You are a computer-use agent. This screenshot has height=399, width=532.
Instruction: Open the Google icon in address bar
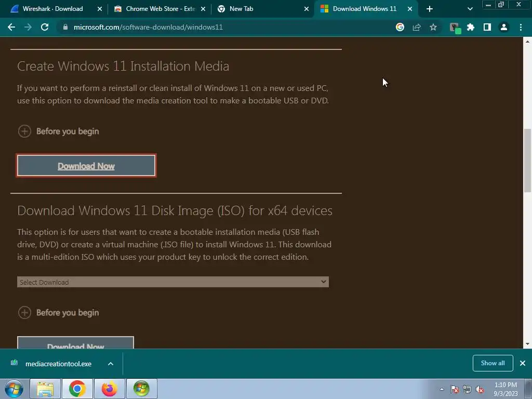(400, 27)
